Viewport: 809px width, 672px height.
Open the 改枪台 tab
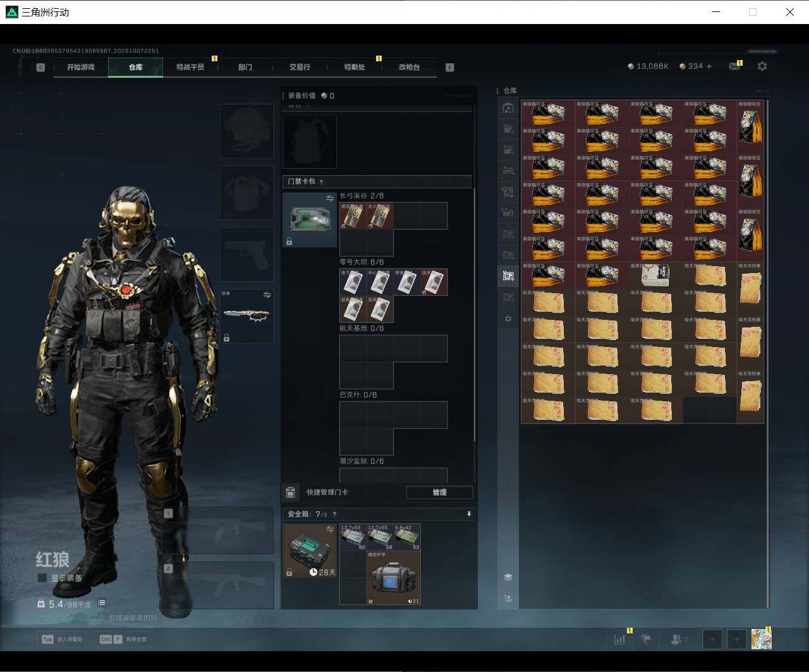409,67
